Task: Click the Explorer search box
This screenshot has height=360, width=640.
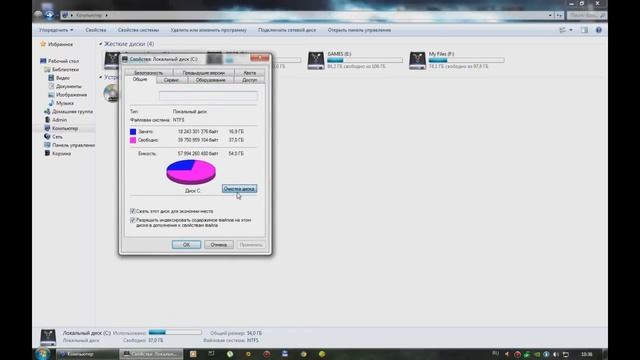Action: tap(587, 15)
